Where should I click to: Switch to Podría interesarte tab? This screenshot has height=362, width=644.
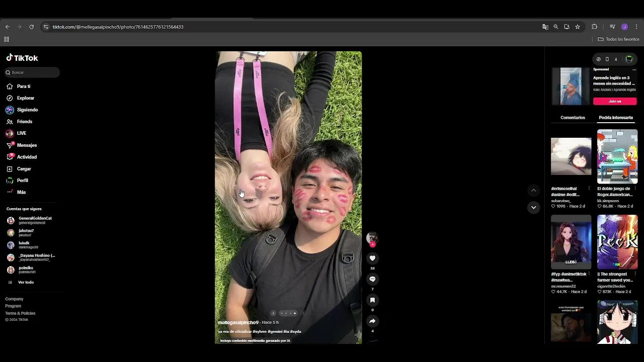[616, 118]
